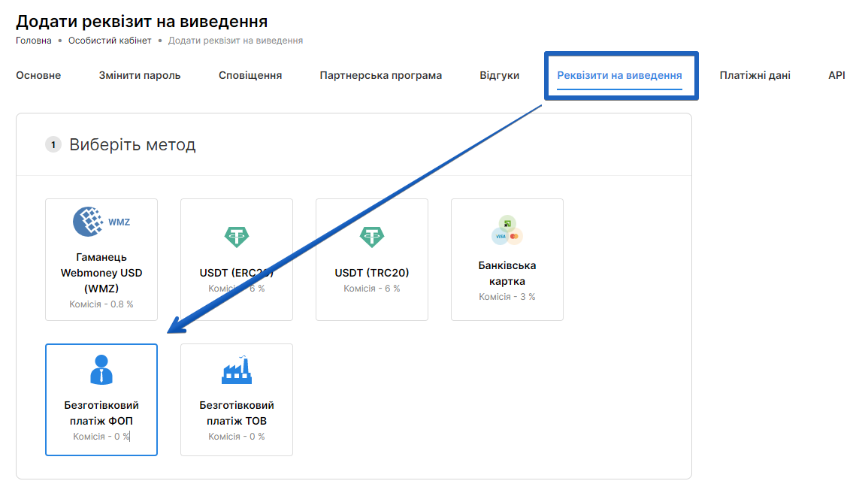Switch to the Змінити пароль tab
This screenshot has width=868, height=490.
(x=140, y=75)
